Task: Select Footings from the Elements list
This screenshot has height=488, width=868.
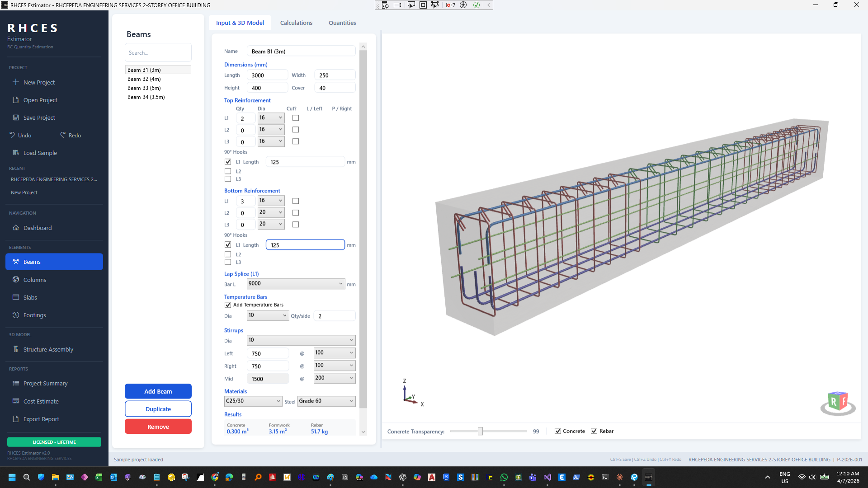Action: pyautogui.click(x=35, y=315)
